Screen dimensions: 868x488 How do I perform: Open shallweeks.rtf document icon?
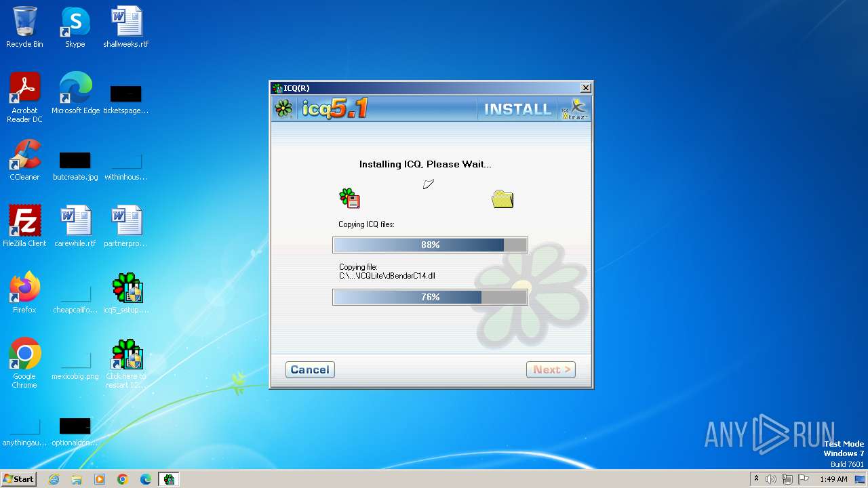click(x=125, y=27)
